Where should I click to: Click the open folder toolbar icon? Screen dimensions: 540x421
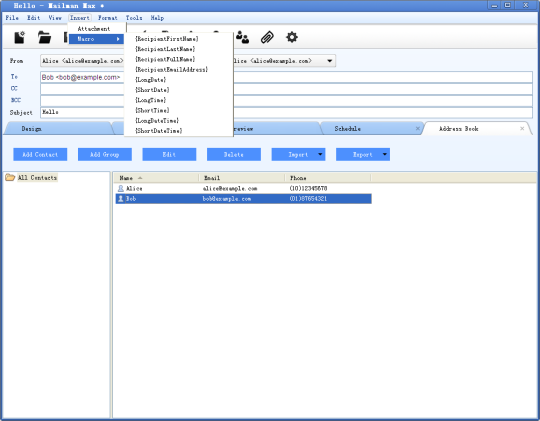tap(44, 37)
